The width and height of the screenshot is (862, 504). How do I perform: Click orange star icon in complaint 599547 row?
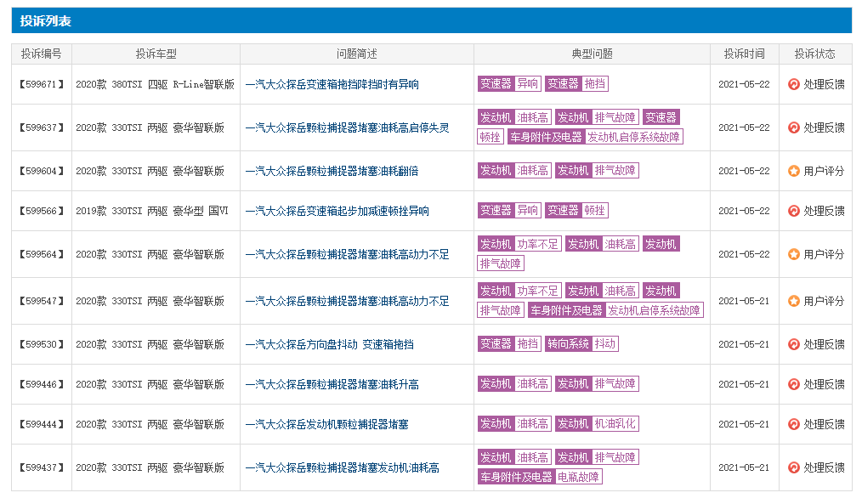(x=793, y=301)
